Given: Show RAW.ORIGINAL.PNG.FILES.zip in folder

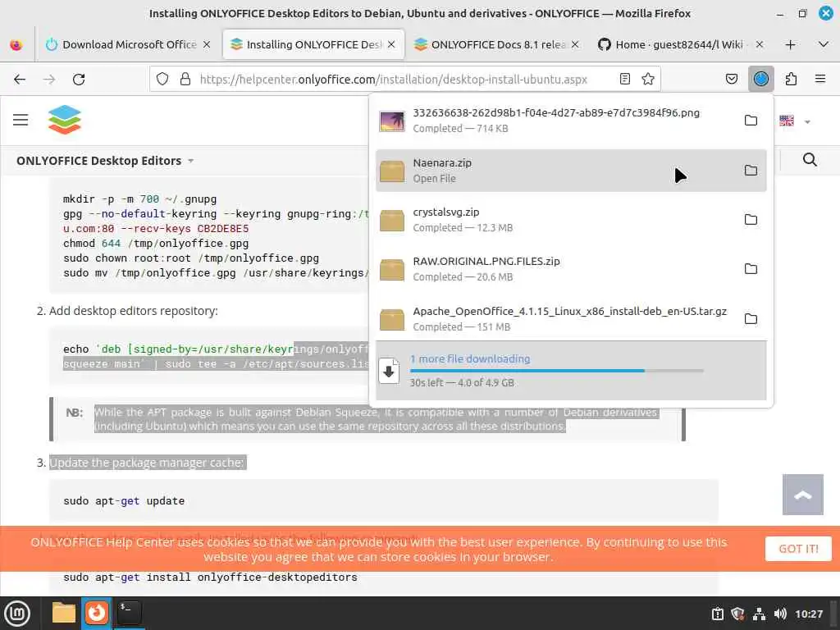Looking at the screenshot, I should tap(751, 269).
